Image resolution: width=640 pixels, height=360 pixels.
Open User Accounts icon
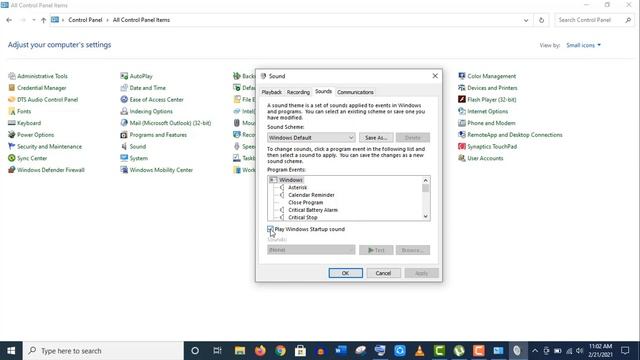click(462, 158)
